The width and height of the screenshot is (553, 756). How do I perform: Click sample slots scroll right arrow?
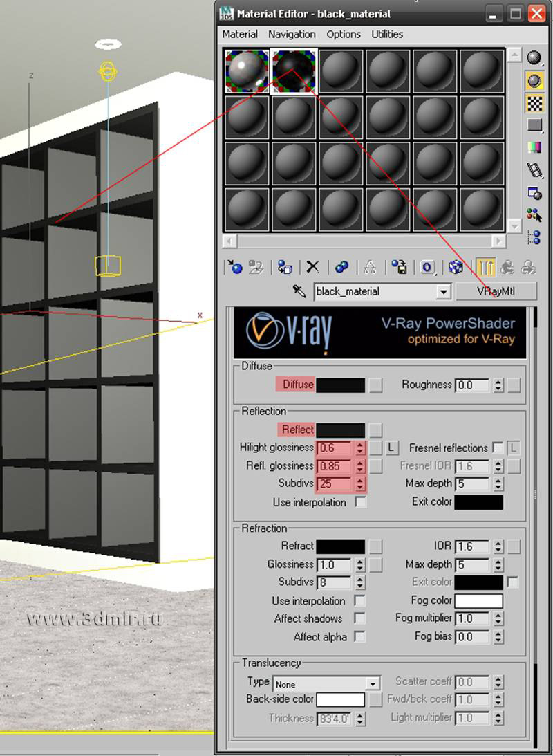(x=499, y=241)
